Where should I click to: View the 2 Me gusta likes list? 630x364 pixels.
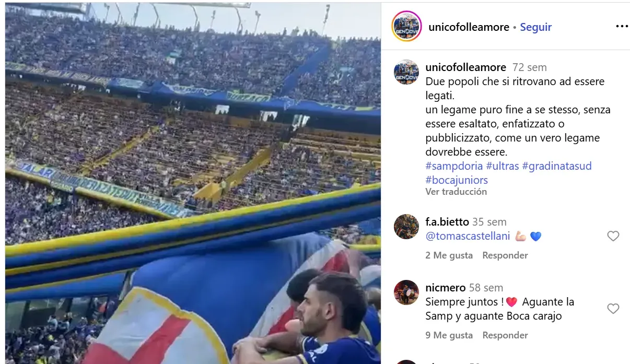(449, 255)
